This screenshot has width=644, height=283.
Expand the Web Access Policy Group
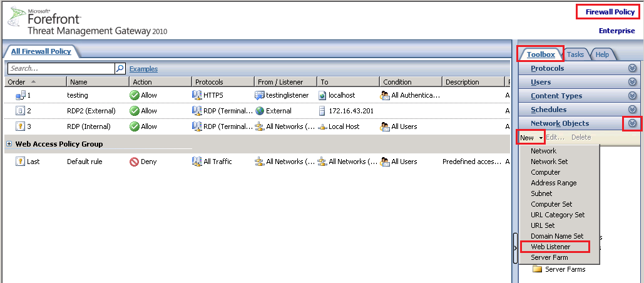pyautogui.click(x=9, y=144)
